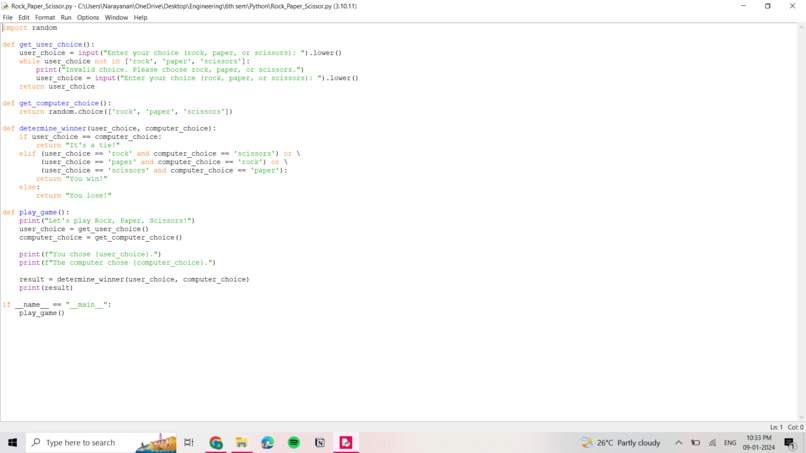Launch Microsoft Edge from taskbar
Screen dimensions: 806x453
(x=267, y=442)
